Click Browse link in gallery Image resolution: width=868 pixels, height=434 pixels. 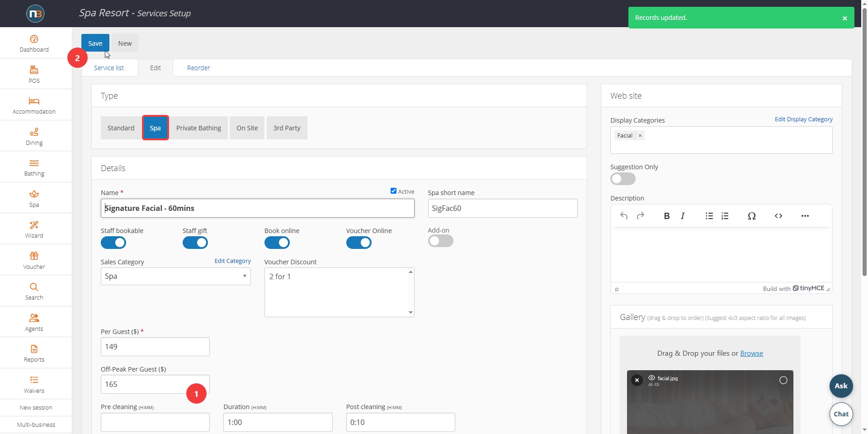(x=751, y=353)
